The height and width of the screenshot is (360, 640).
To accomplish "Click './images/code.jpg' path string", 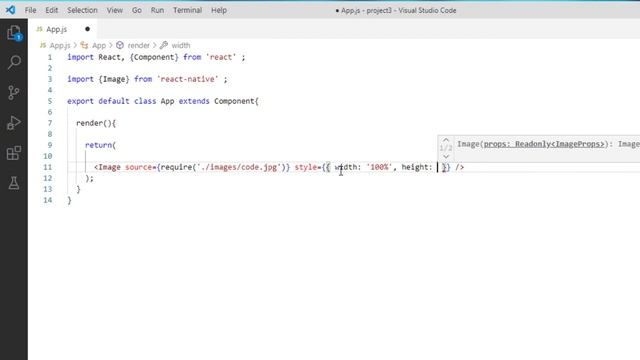I will [x=238, y=167].
